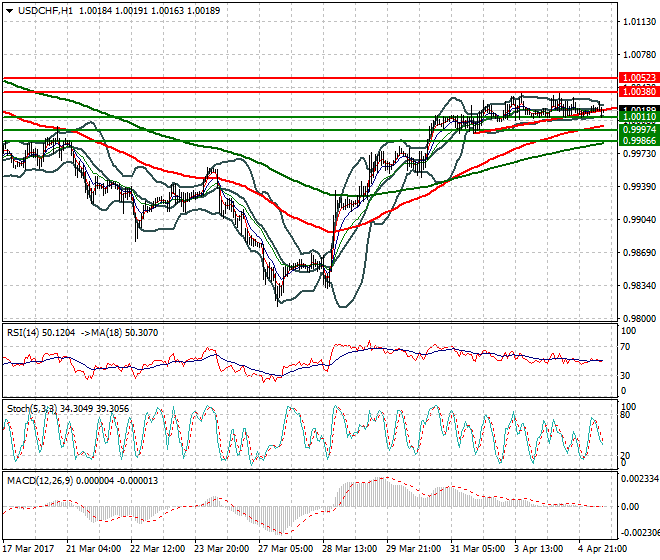
Task: Select the red 1.00380 price level label
Action: [x=639, y=91]
